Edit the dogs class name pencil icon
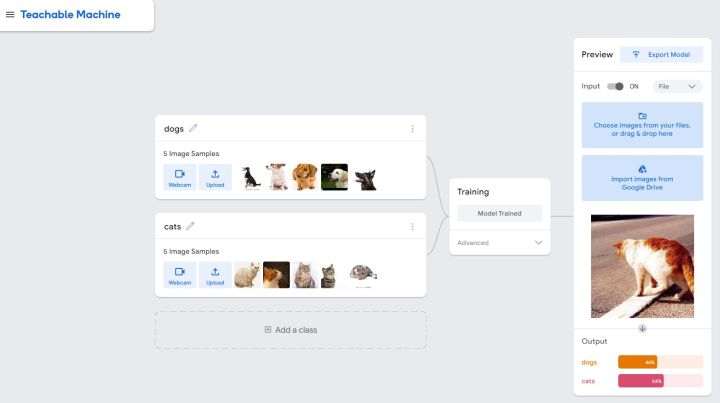Viewport: 720px width, 403px height. click(193, 128)
